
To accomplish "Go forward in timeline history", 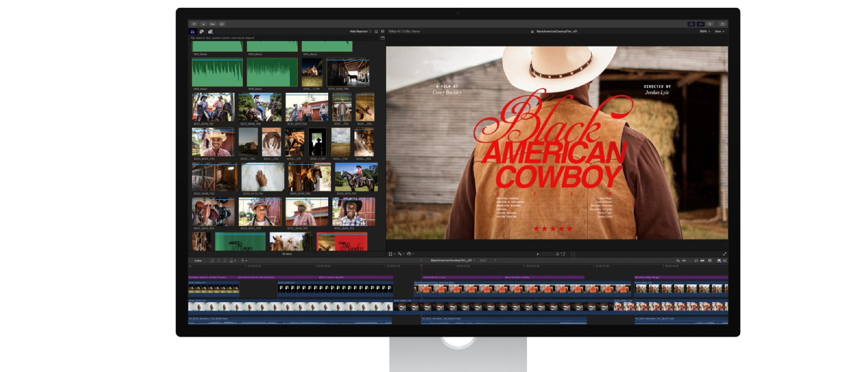I will tap(495, 260).
